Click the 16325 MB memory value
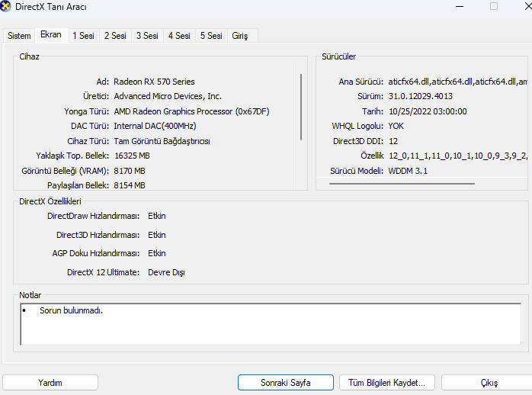Image resolution: width=532 pixels, height=395 pixels. (132, 156)
